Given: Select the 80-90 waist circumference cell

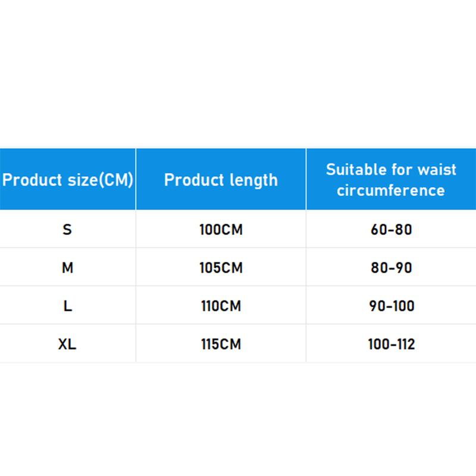Looking at the screenshot, I should click(x=391, y=268).
